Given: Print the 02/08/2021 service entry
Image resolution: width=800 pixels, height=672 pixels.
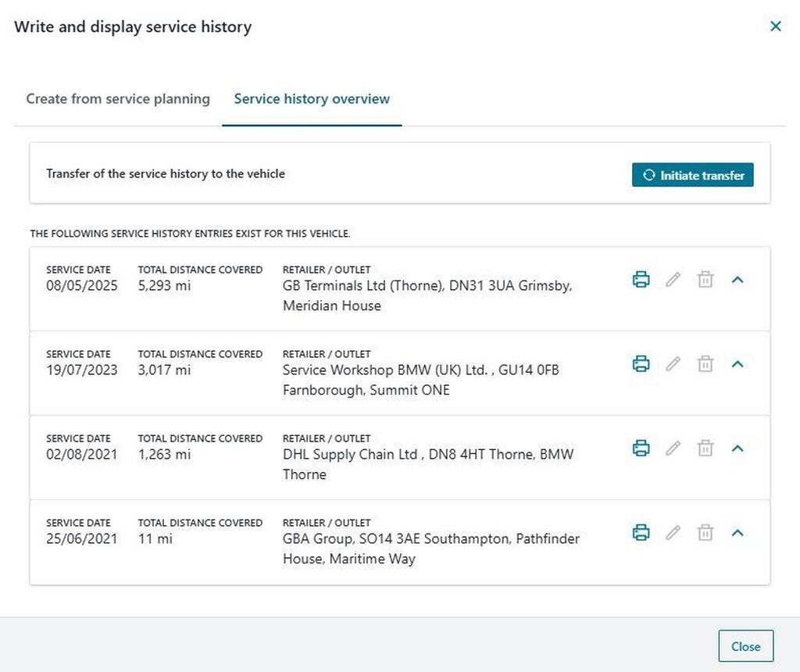Looking at the screenshot, I should pyautogui.click(x=641, y=448).
